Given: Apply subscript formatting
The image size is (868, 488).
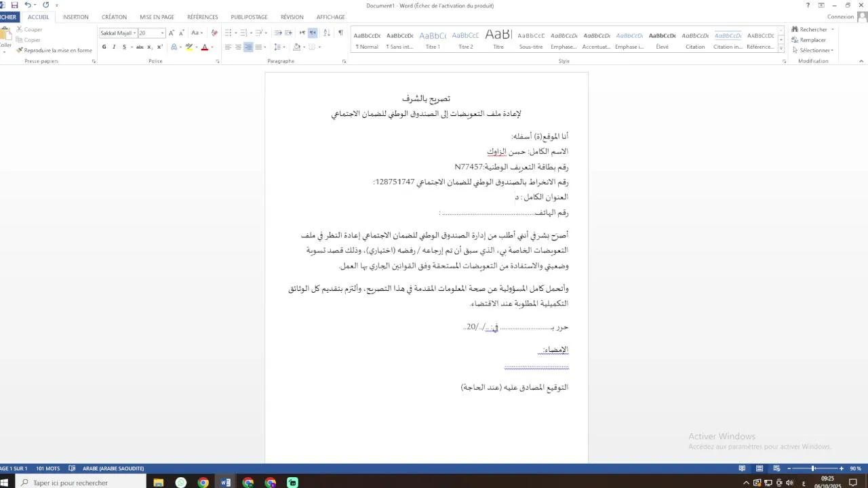Looking at the screenshot, I should pyautogui.click(x=150, y=47).
